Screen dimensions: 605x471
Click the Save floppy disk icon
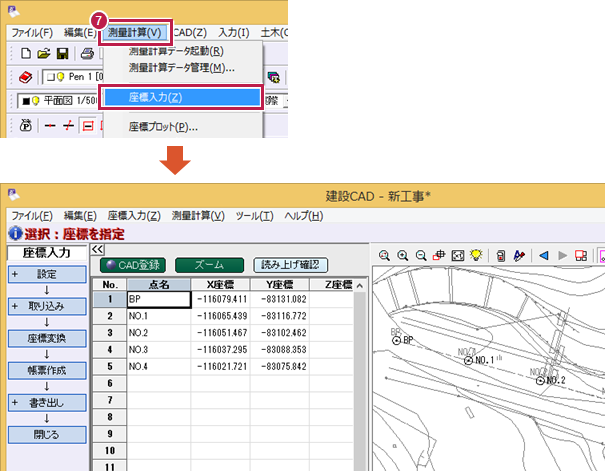(62, 53)
